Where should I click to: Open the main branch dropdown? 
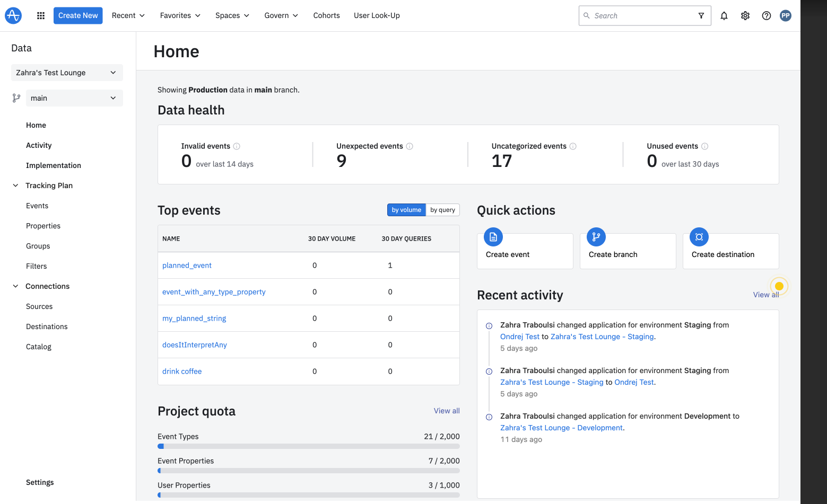74,98
